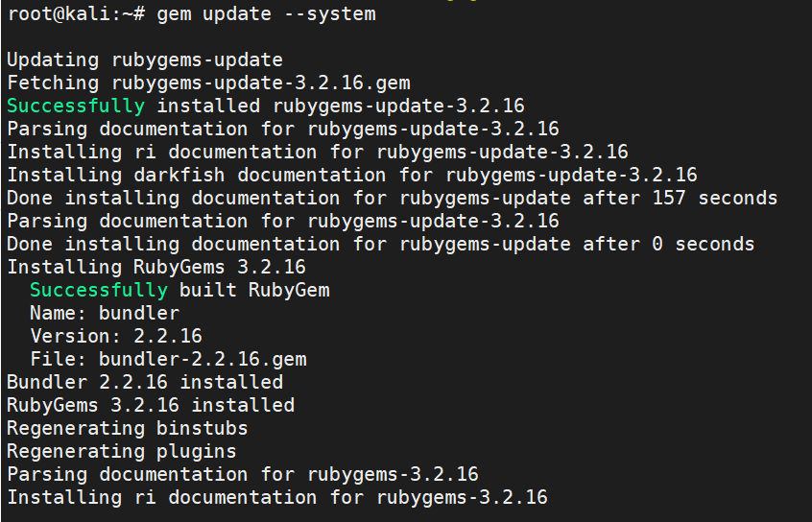
Task: Click 'Bundler 2.2.16 installed' line
Action: coord(145,382)
